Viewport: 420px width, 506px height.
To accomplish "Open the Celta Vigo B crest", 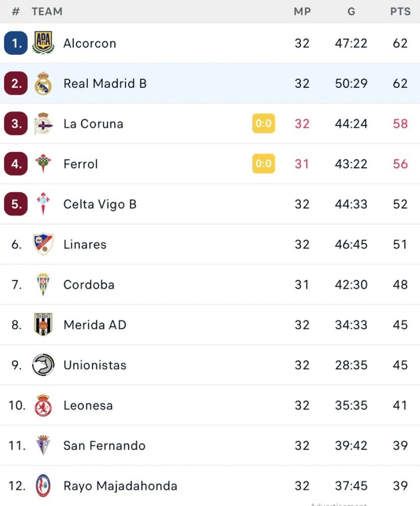I will click(x=43, y=204).
